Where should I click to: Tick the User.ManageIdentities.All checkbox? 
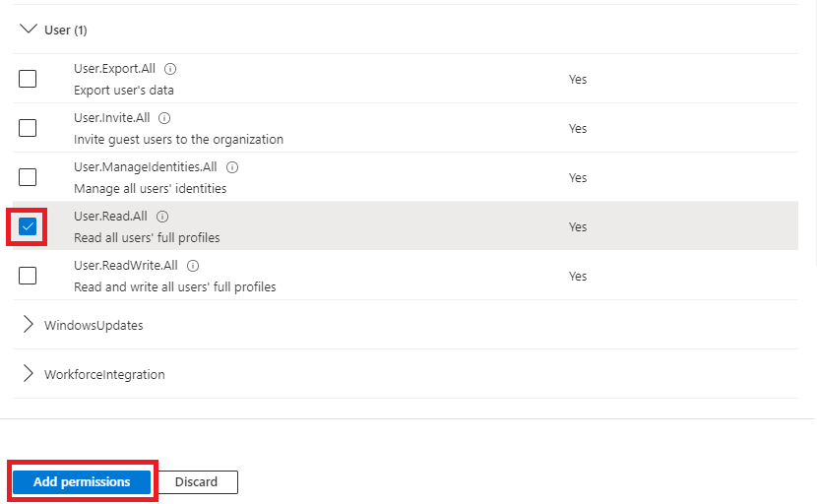click(x=28, y=177)
